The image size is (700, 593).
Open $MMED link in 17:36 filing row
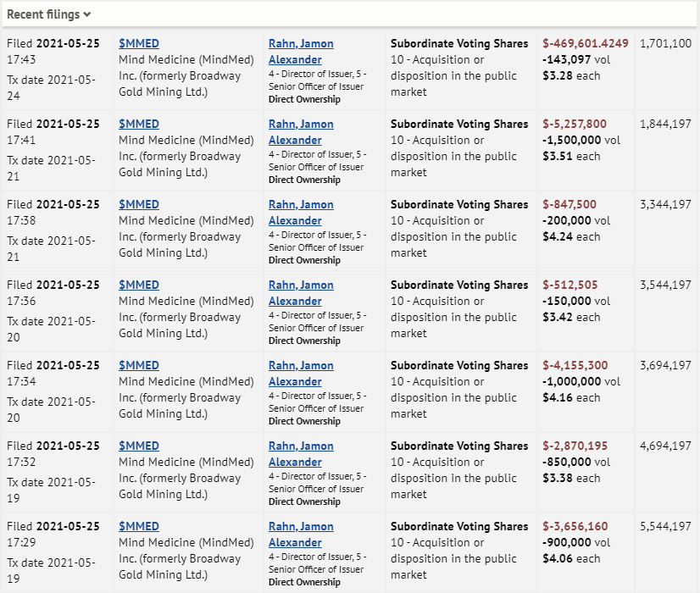pyautogui.click(x=139, y=285)
